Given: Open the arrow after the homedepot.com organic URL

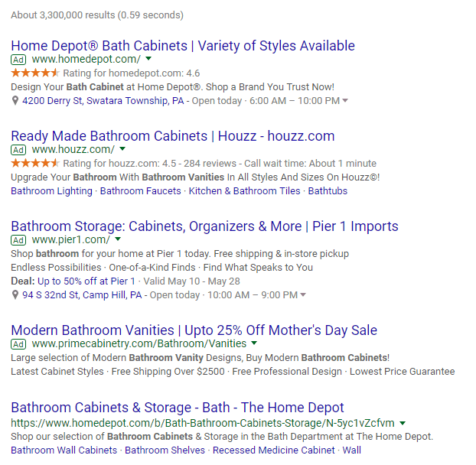Looking at the screenshot, I should 403,423.
